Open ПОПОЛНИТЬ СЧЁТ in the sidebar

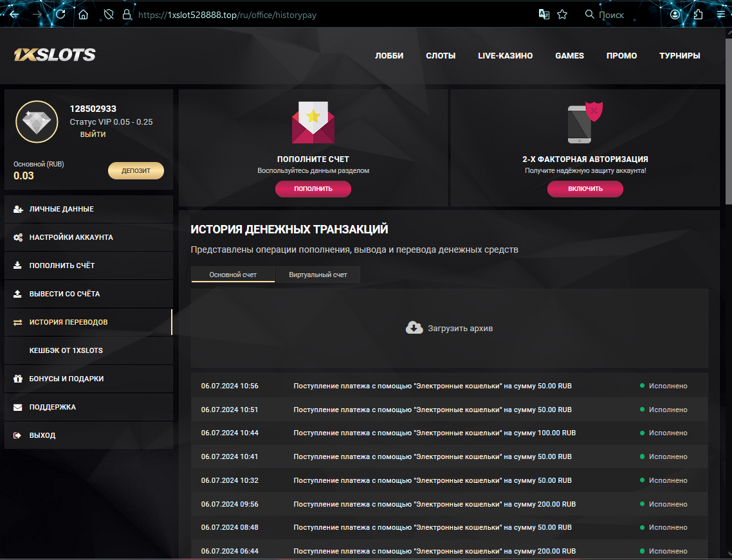88,266
